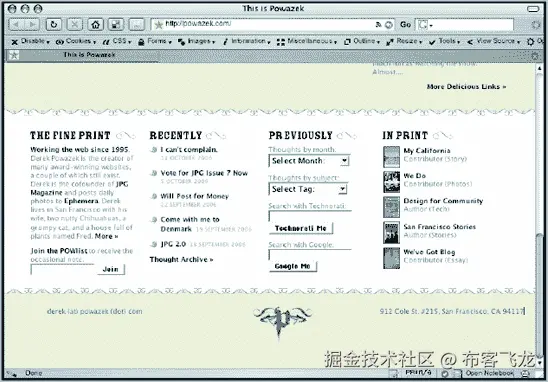This screenshot has width=548, height=382.
Task: Click the Go button beside address bar
Action: tap(405, 24)
